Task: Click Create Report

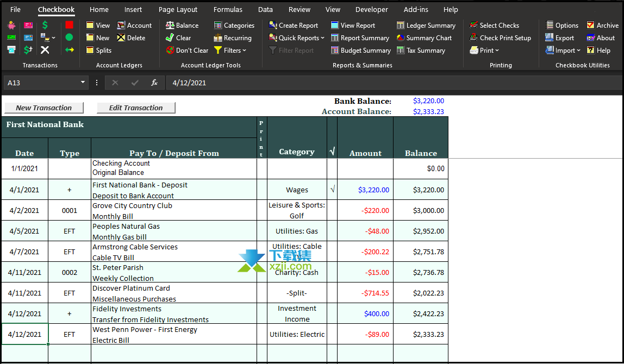Action: (294, 26)
